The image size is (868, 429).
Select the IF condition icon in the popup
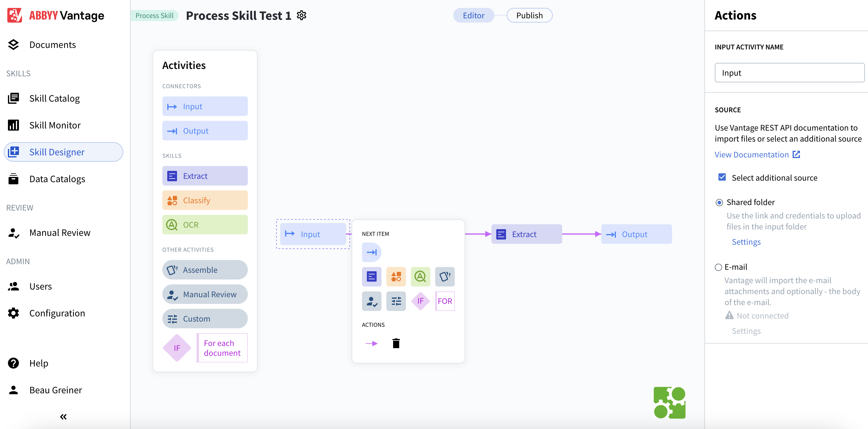(x=420, y=301)
